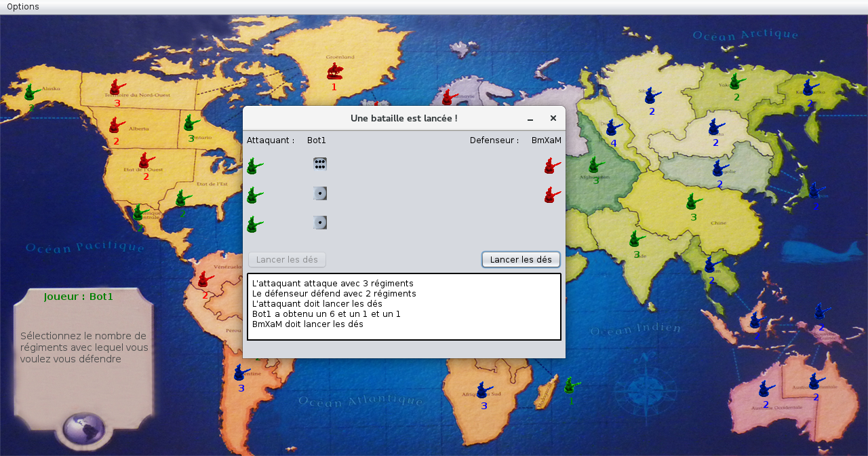Select the blue army on Argentine
The image size is (868, 456).
pos(240,373)
